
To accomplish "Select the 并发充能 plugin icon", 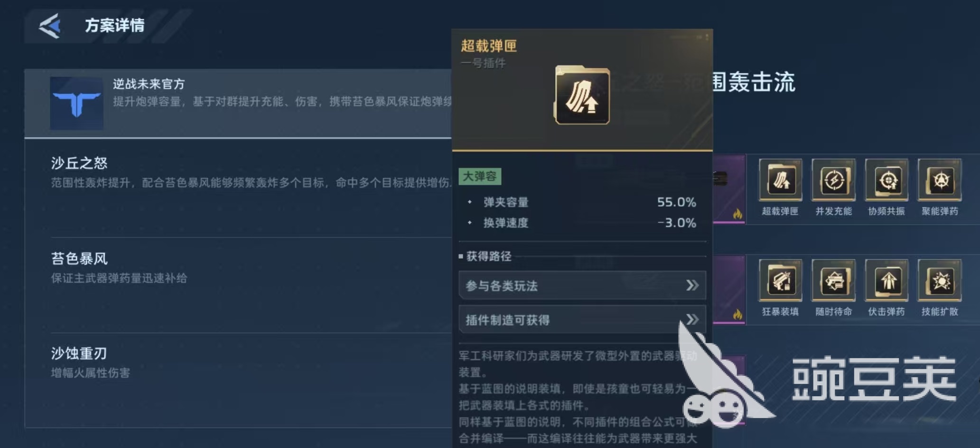I will tap(833, 180).
